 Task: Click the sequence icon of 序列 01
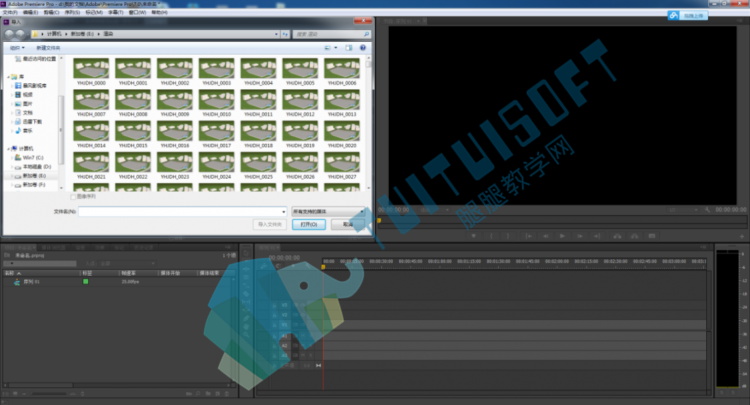pos(17,282)
